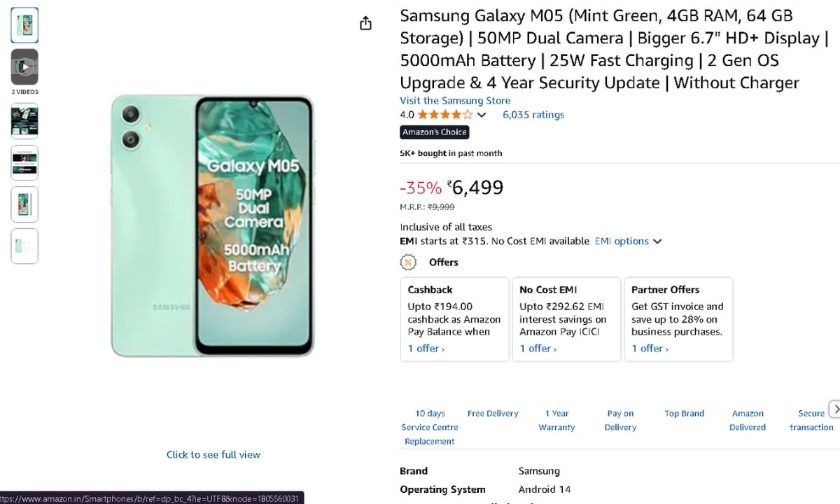Click '10 days Service Centre Replacement' link
The image size is (840, 504).
tap(430, 427)
